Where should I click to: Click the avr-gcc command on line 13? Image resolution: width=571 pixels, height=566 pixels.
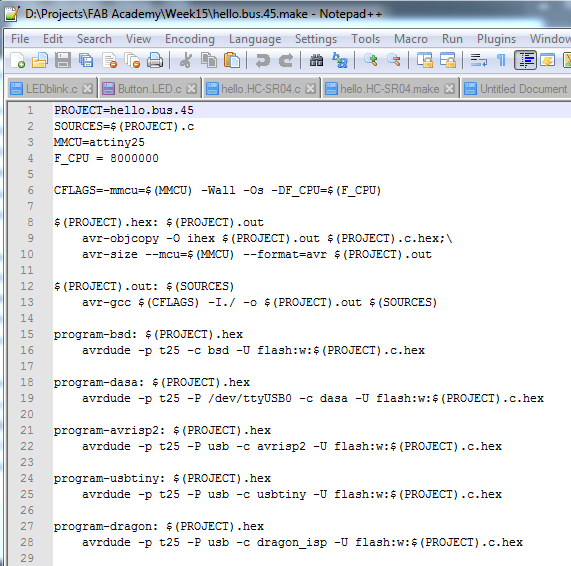(x=259, y=302)
